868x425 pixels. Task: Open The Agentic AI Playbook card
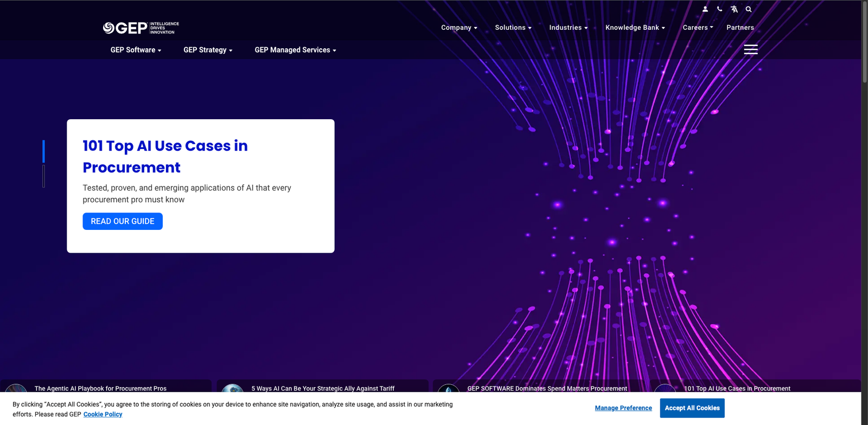pos(106,386)
